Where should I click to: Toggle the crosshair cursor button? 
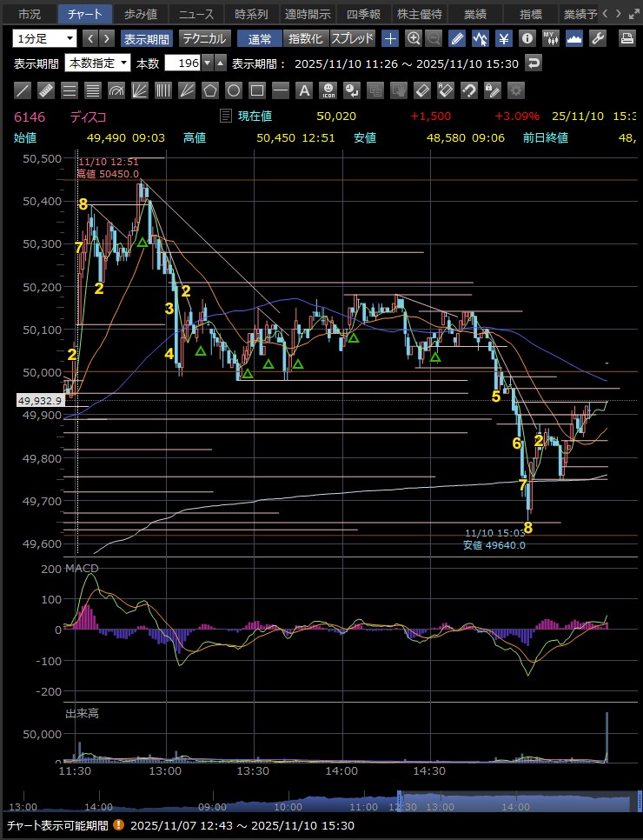click(x=390, y=38)
